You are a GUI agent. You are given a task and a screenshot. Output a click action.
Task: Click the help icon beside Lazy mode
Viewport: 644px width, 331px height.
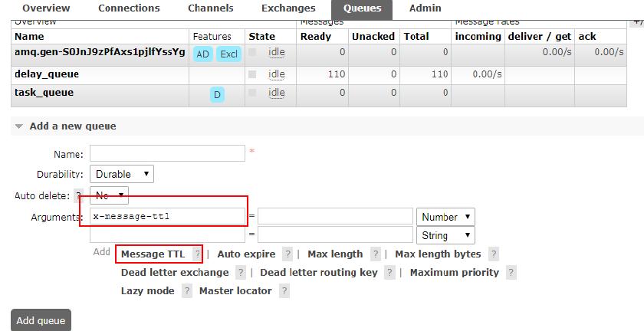pos(187,290)
